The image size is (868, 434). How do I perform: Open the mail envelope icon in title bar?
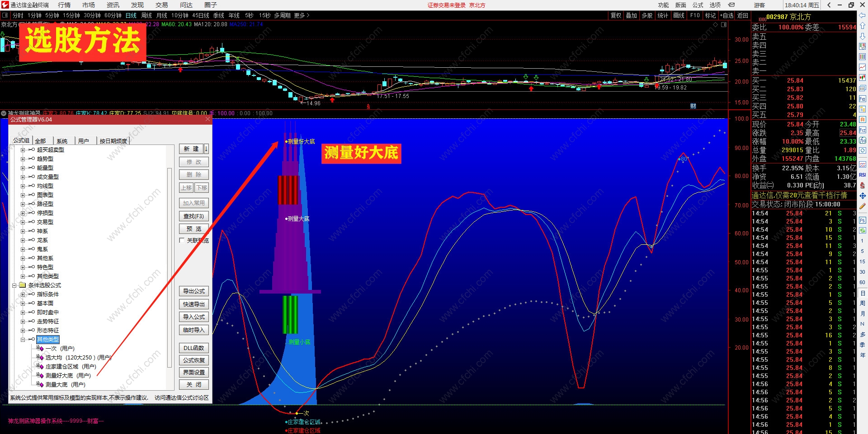(x=731, y=5)
